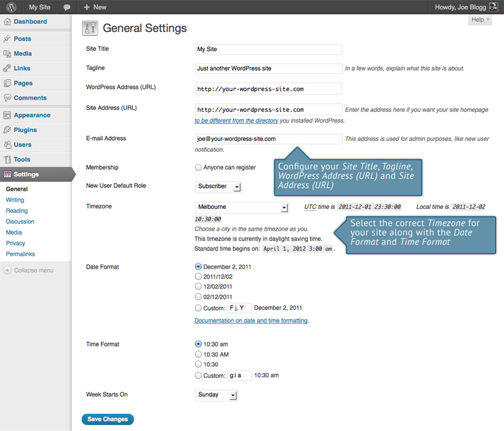This screenshot has height=431, width=504.
Task: Click the Media library icon
Action: tap(7, 54)
